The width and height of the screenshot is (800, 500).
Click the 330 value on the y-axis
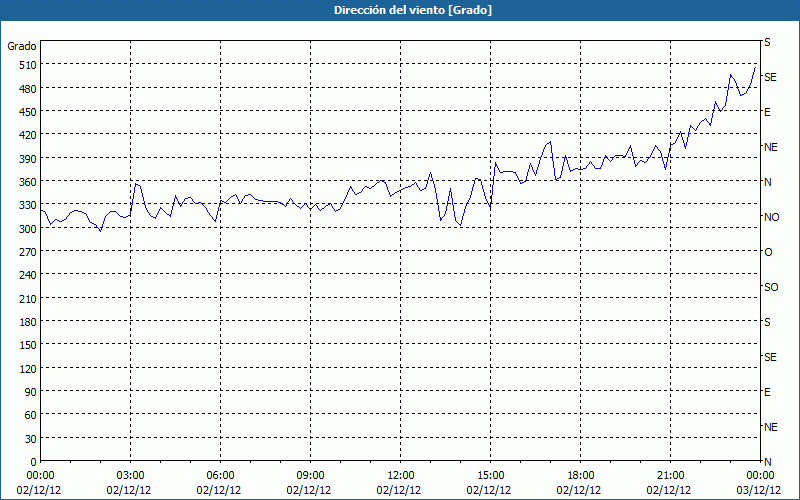pyautogui.click(x=28, y=206)
